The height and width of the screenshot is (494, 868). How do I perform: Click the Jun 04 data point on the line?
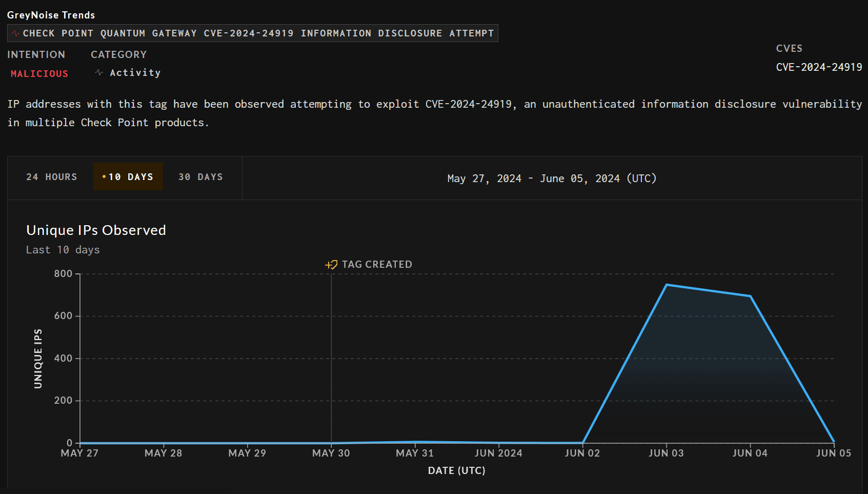750,296
